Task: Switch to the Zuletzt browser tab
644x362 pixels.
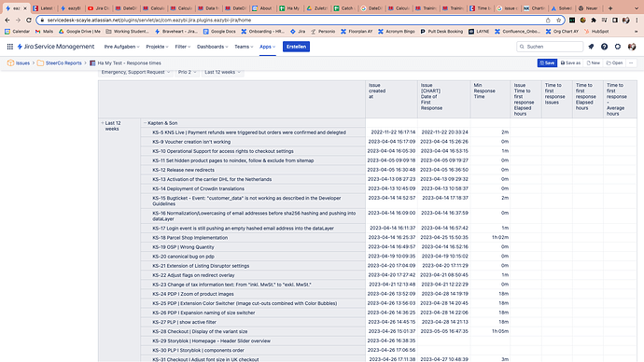Action: [x=316, y=8]
